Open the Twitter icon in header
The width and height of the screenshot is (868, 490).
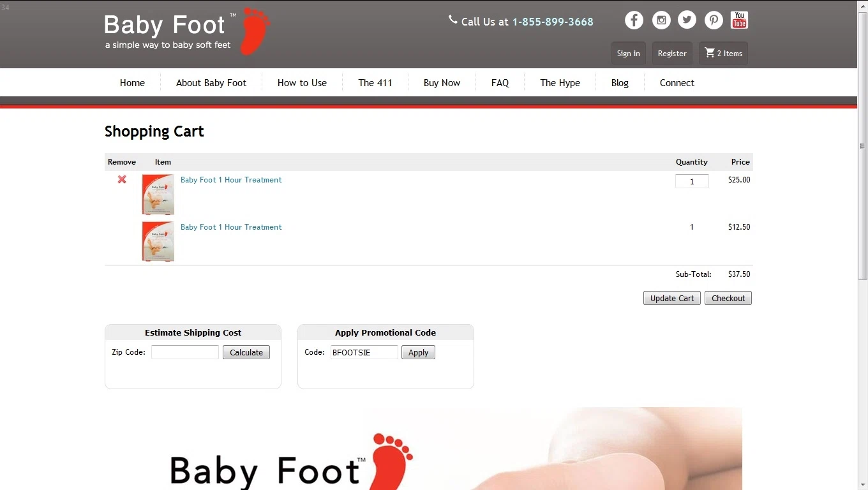(687, 20)
